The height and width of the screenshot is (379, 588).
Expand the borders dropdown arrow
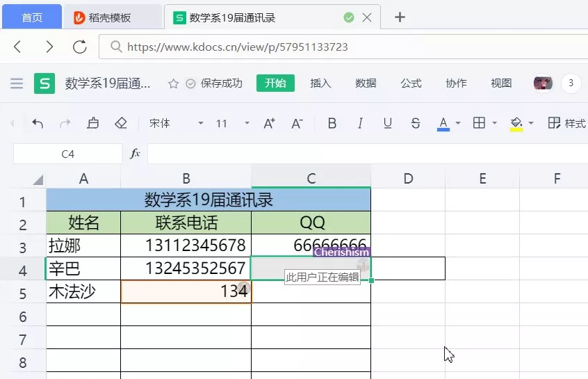coord(494,123)
